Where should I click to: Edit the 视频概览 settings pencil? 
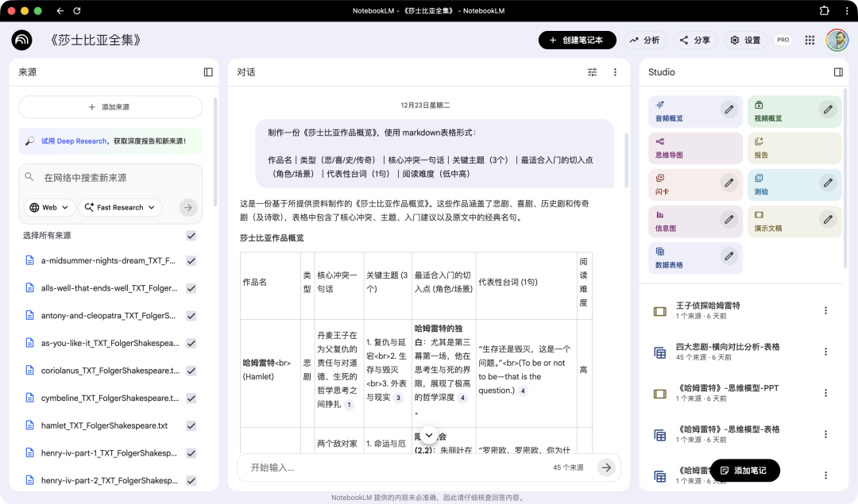(x=828, y=110)
